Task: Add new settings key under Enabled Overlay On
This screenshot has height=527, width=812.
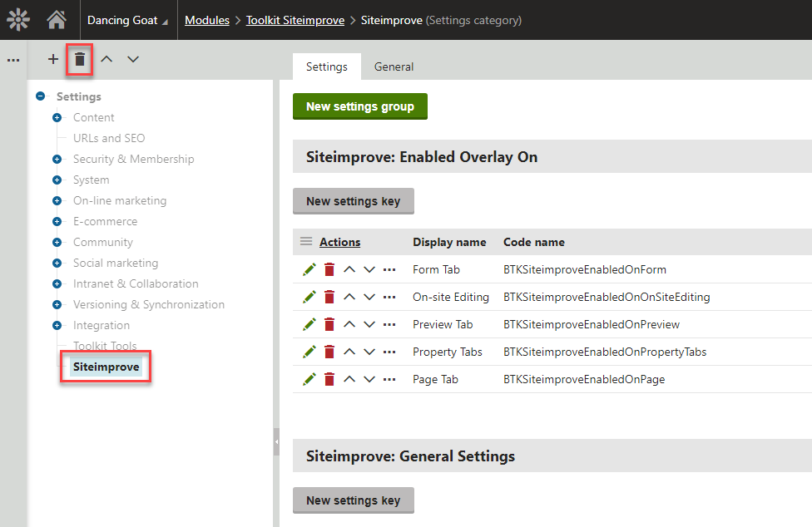Action: [x=354, y=200]
